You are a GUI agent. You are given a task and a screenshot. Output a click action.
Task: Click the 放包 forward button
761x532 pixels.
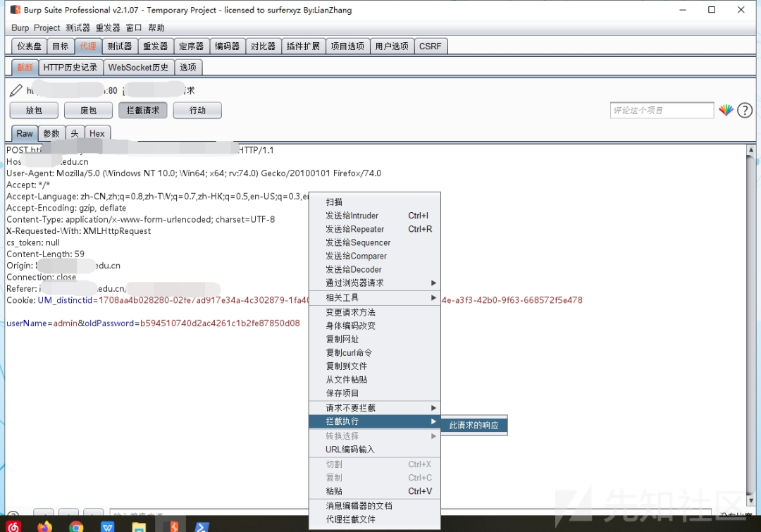click(x=34, y=110)
